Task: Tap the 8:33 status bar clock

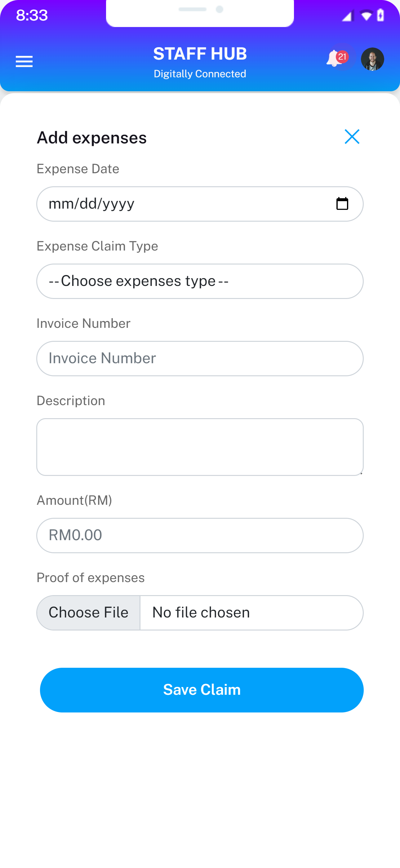Action: click(32, 16)
